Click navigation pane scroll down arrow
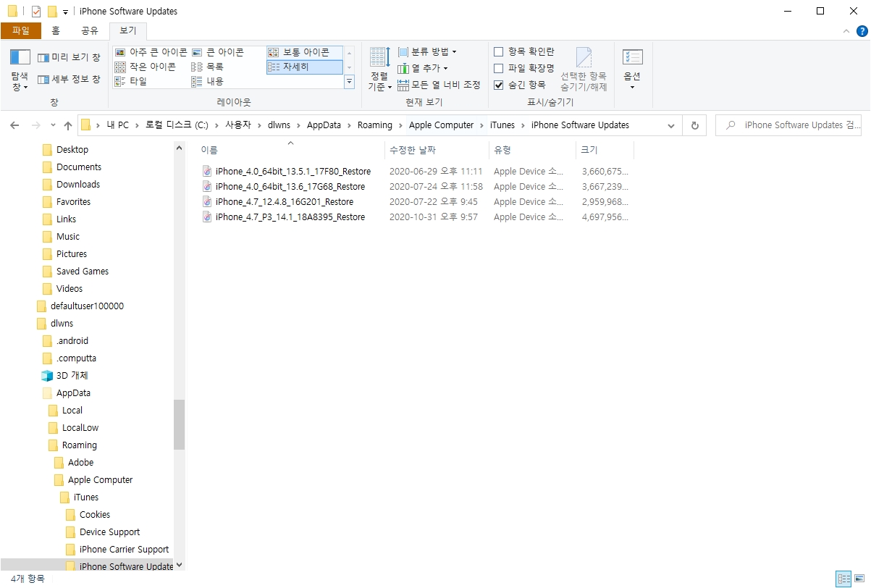The image size is (871, 588). tap(180, 566)
